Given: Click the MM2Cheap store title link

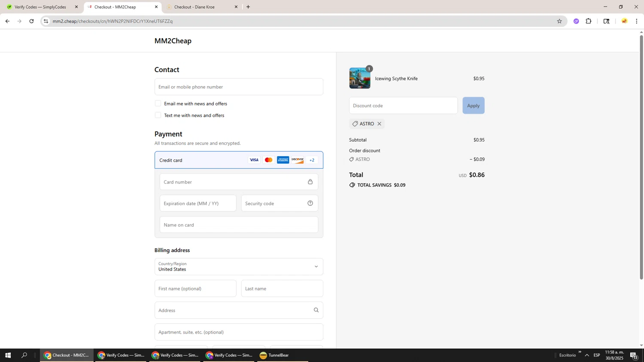Looking at the screenshot, I should click(x=173, y=41).
